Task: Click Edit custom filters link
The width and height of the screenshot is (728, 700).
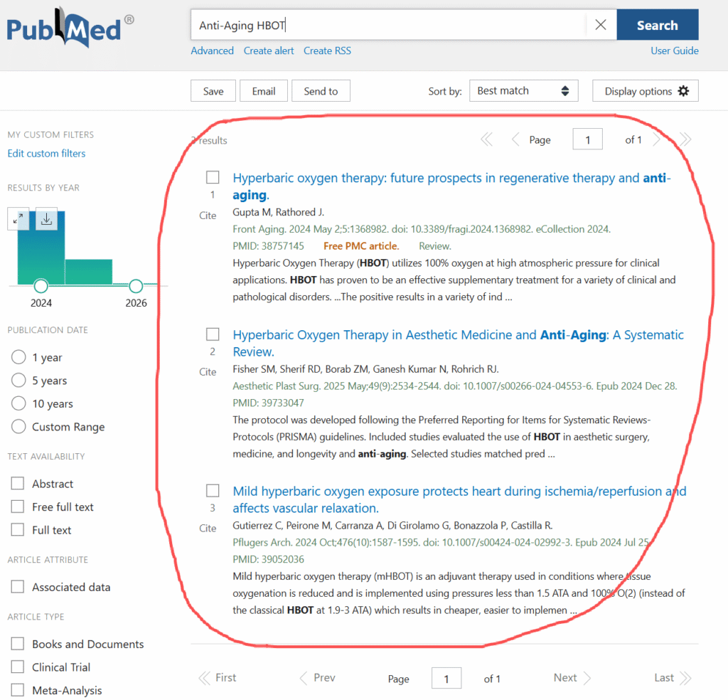Action: click(x=46, y=153)
